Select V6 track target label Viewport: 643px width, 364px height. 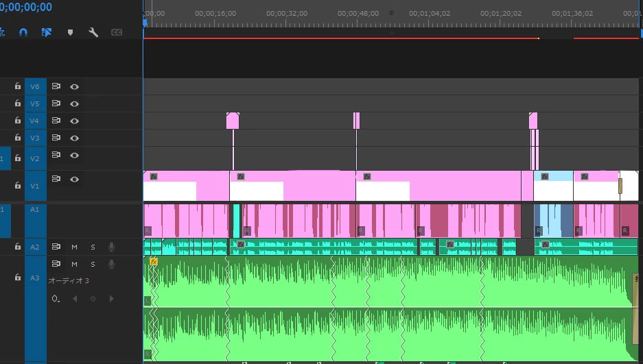tap(35, 86)
